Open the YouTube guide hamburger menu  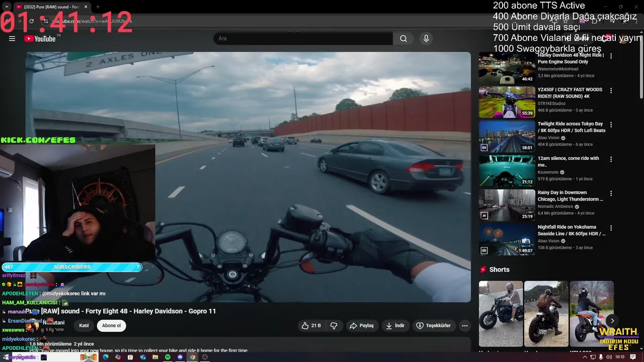pos(12,39)
